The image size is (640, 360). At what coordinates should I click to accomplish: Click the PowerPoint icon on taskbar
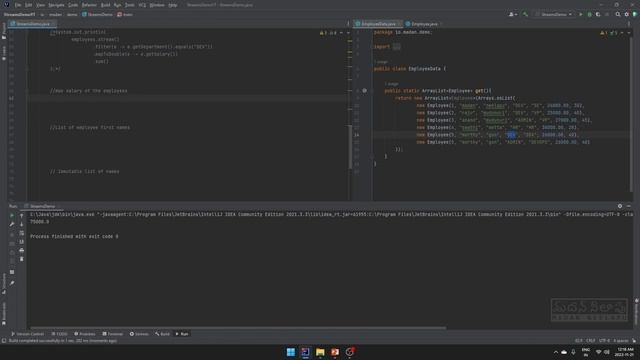click(335, 352)
